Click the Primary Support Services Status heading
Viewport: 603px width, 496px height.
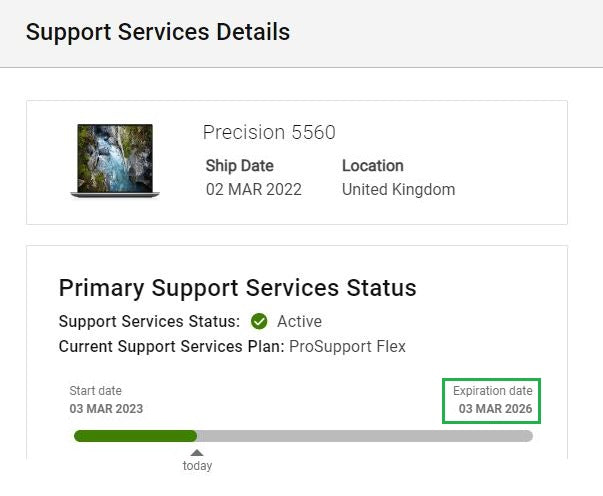point(237,288)
